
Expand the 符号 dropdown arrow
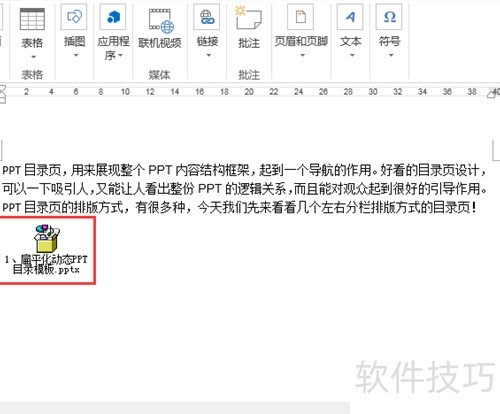click(391, 55)
